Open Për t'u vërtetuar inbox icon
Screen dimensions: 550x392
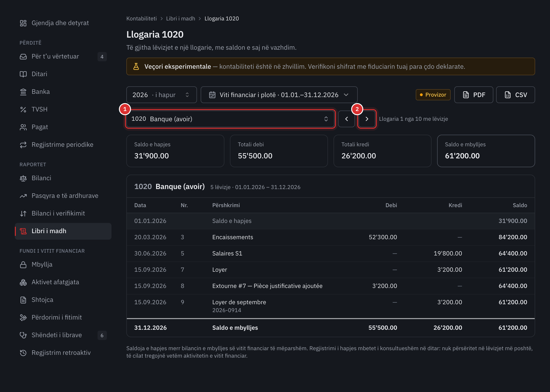click(23, 56)
